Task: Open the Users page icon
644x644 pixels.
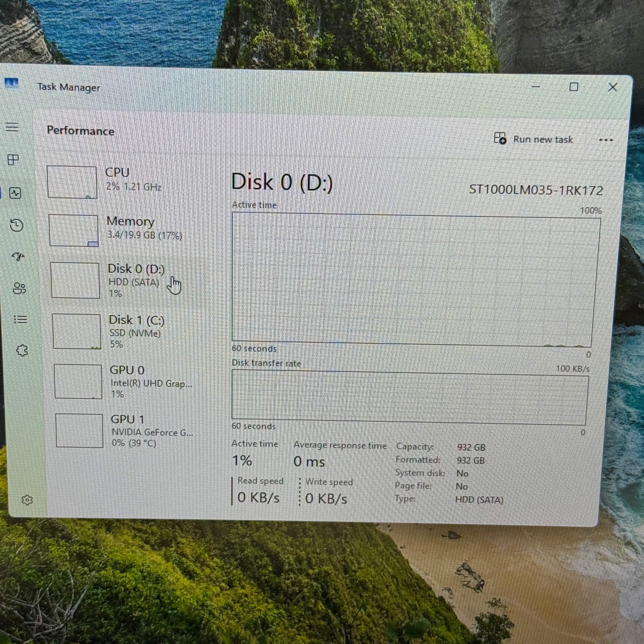Action: pos(19,288)
